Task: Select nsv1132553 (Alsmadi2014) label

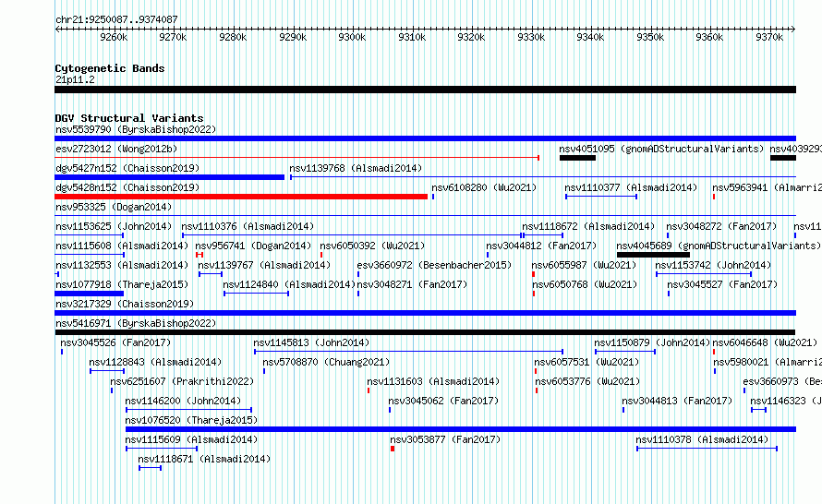Action: (122, 265)
